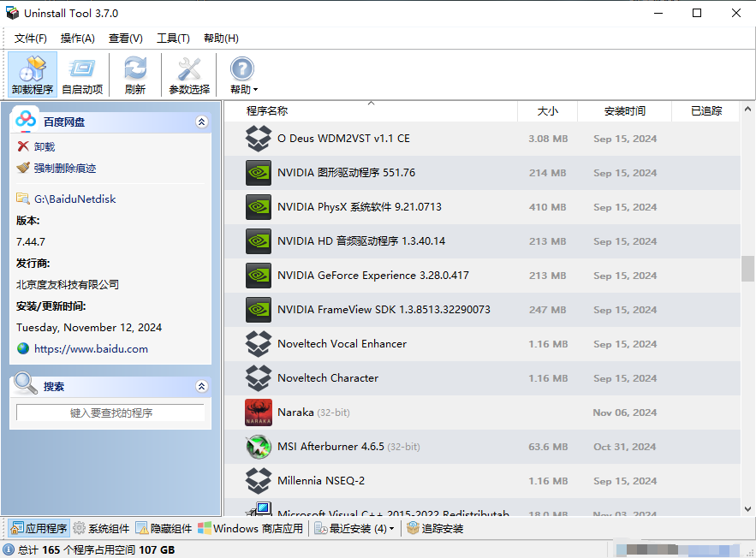Switch to Windows 商店应用 tab
Viewport: 756px width, 558px height.
tap(250, 529)
